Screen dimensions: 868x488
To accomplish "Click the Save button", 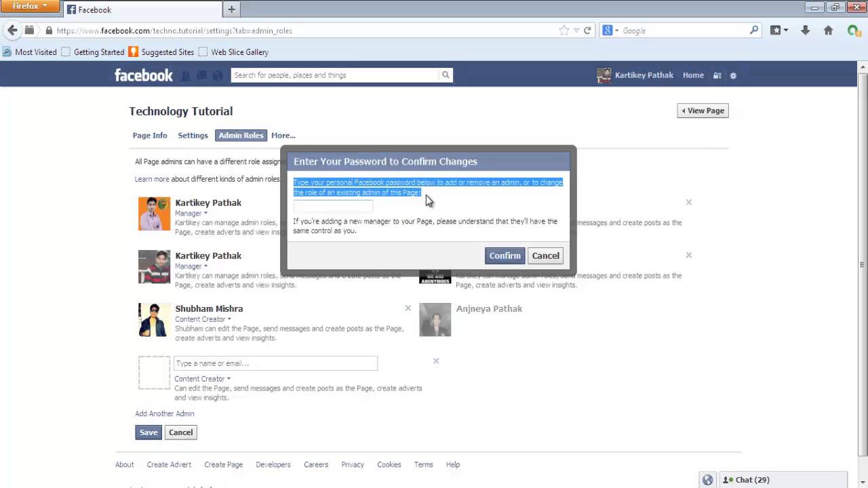I will click(149, 432).
